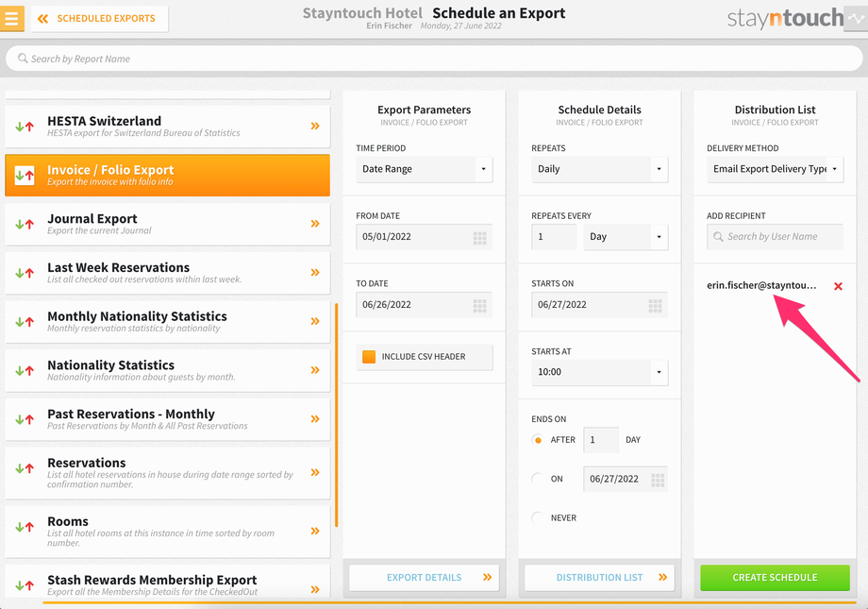This screenshot has width=868, height=609.
Task: Click the From Date field 05/01/2022
Action: pyautogui.click(x=424, y=237)
